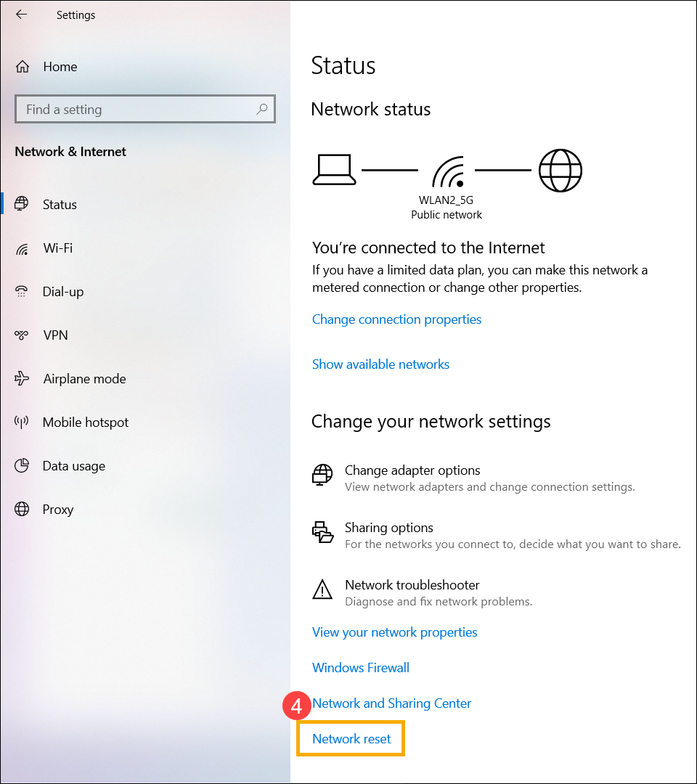Click the Find a setting field
The height and width of the screenshot is (784, 697).
point(145,109)
